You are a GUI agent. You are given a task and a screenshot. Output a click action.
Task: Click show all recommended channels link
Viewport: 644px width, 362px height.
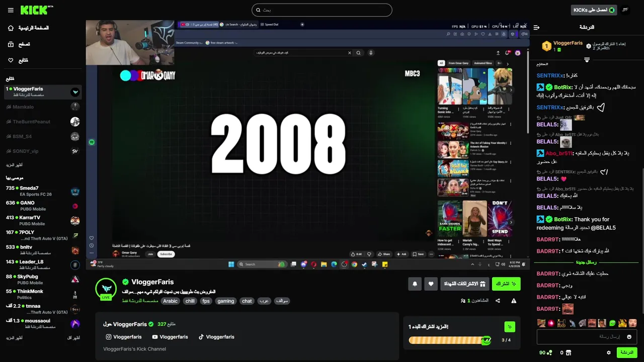tap(73, 338)
